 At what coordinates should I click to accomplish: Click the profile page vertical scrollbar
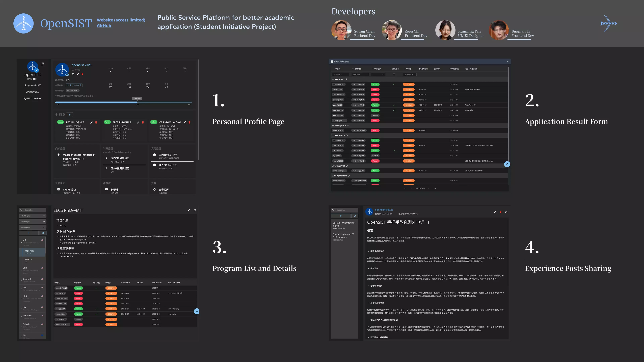coord(198,110)
